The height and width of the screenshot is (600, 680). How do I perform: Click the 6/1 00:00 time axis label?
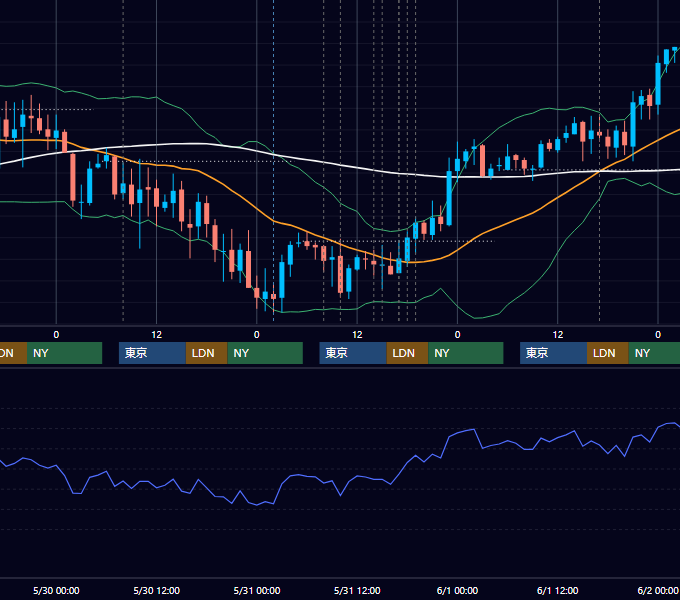click(x=457, y=590)
